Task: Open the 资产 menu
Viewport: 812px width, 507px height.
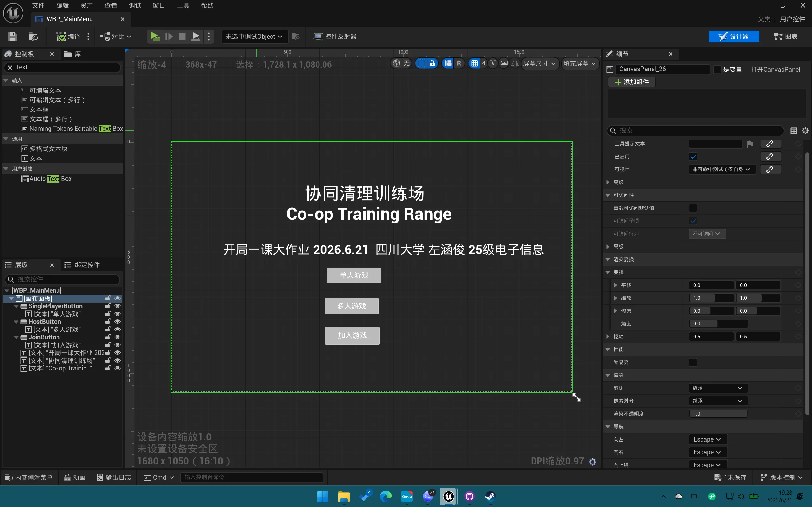Action: (86, 5)
